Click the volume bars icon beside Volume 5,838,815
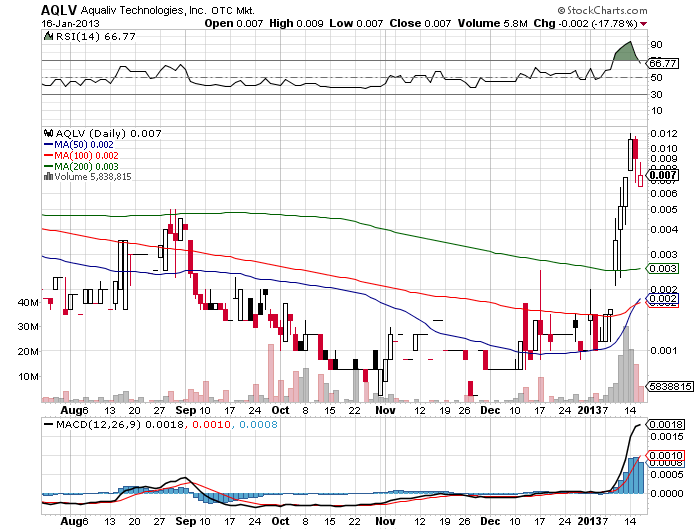Viewport: 700px width, 530px height. (x=48, y=177)
